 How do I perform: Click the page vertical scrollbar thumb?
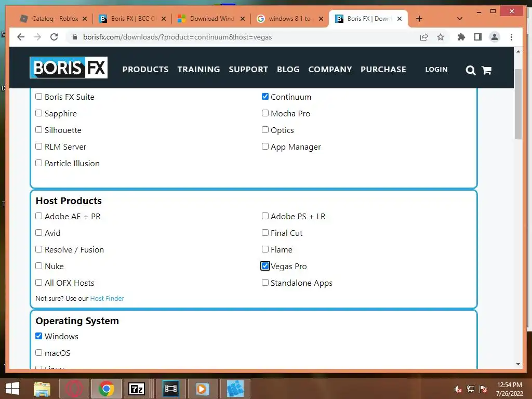[x=518, y=103]
